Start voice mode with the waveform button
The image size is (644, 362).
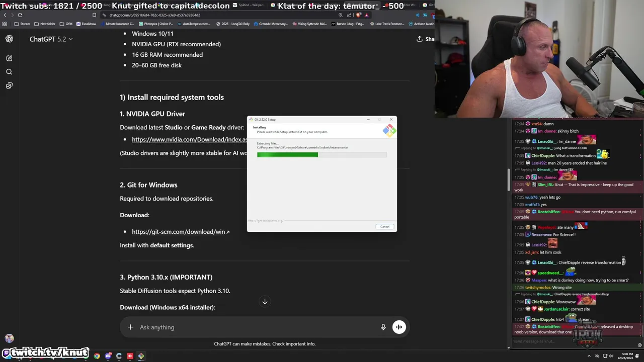[x=399, y=327]
